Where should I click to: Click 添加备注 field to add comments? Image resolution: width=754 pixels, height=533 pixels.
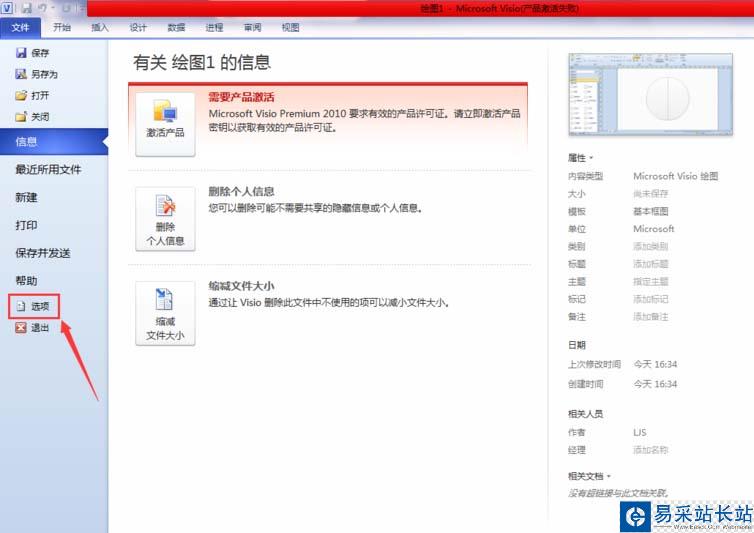point(651,317)
